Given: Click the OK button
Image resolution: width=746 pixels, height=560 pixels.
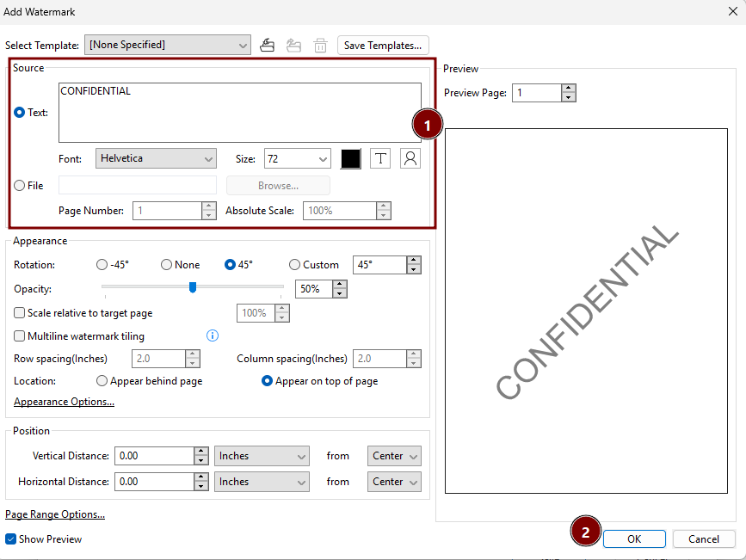Looking at the screenshot, I should [x=634, y=539].
